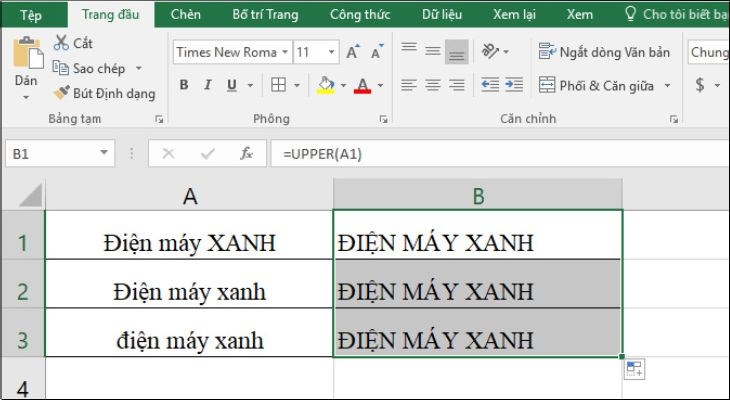
Task: Expand underline style dropdown arrow
Action: click(250, 85)
